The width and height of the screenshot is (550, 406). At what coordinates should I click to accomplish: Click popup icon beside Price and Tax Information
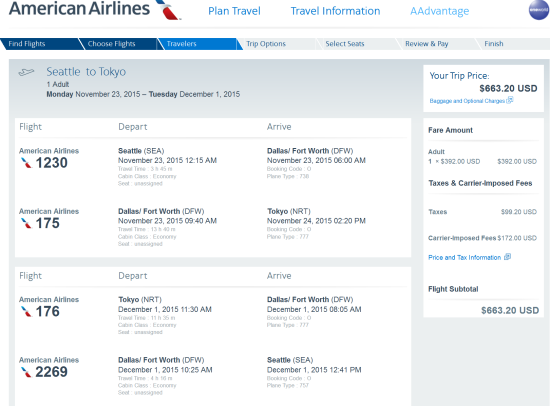click(507, 257)
